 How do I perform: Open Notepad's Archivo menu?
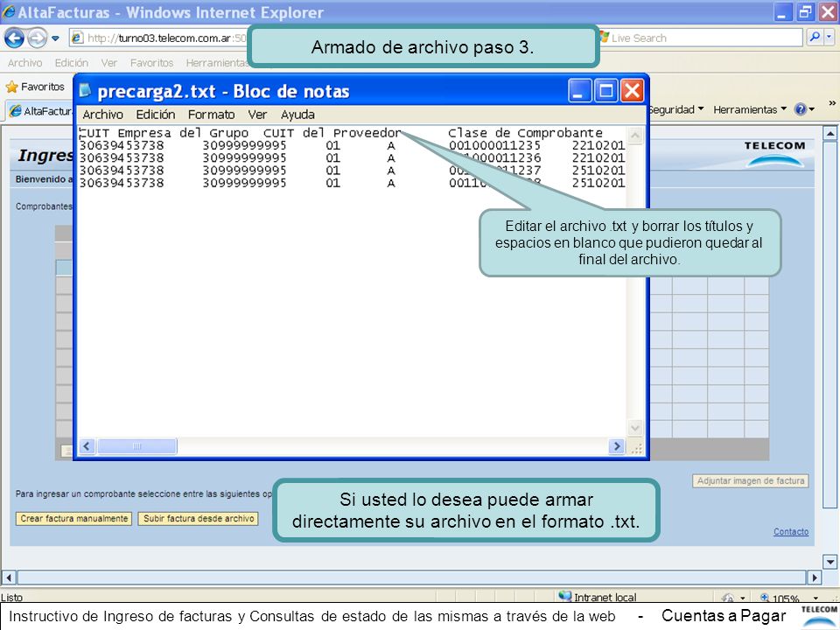click(102, 115)
